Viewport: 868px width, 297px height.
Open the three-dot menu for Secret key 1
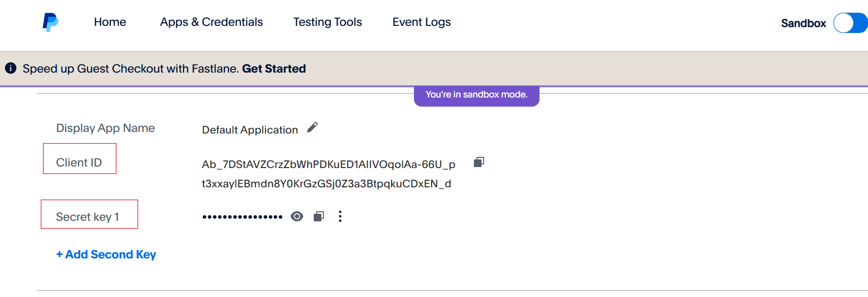pos(340,216)
